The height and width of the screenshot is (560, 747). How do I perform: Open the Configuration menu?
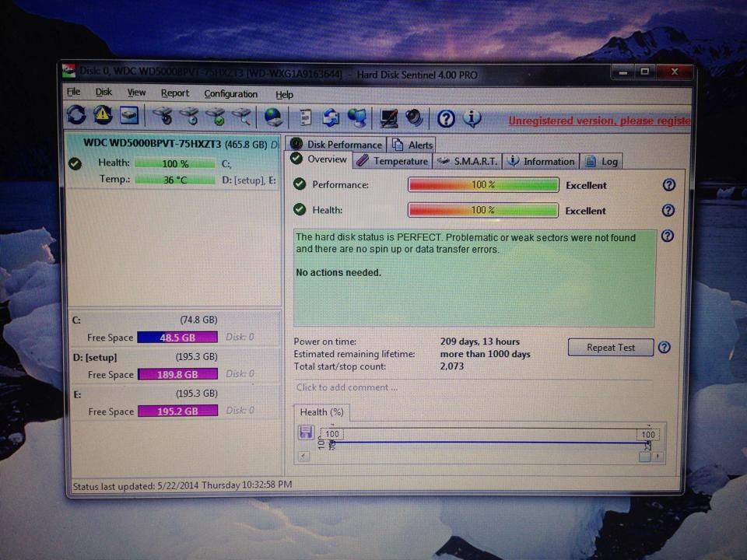pos(230,94)
